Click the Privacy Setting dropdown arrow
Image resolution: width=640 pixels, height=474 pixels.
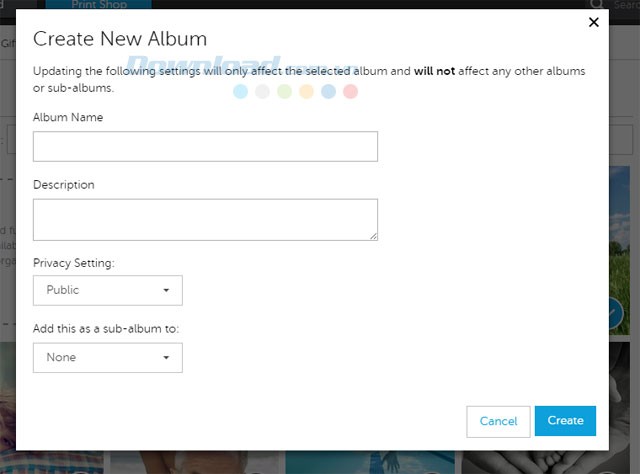(166, 291)
